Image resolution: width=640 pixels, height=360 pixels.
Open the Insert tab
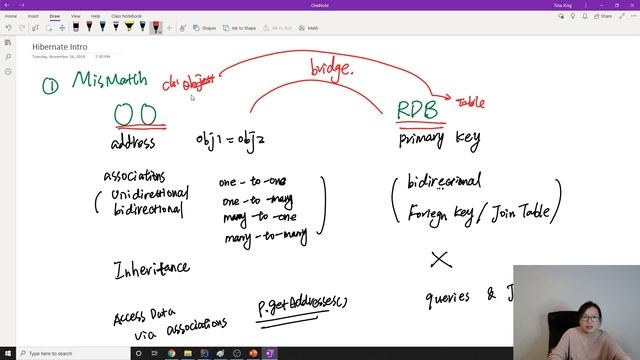tap(33, 16)
